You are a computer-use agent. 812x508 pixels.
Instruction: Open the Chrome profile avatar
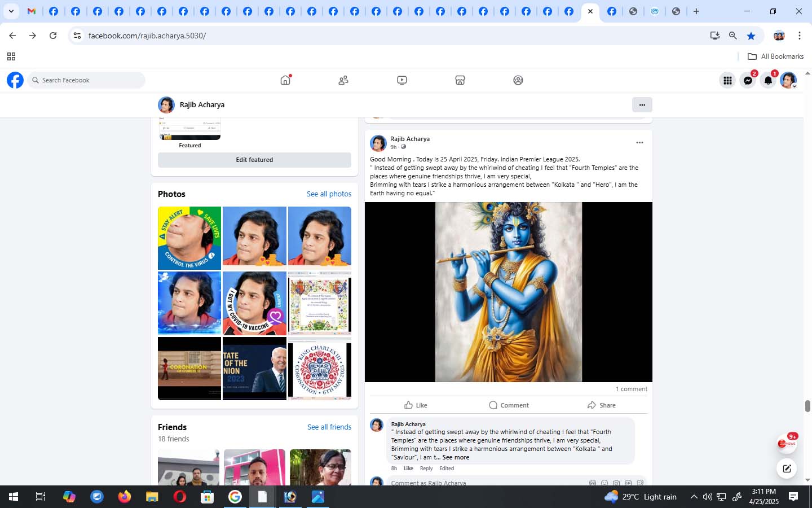point(779,36)
